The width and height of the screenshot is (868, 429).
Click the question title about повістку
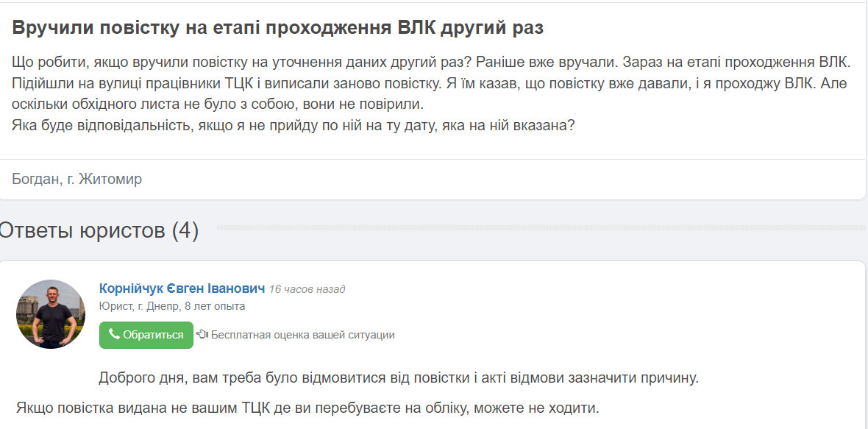277,28
